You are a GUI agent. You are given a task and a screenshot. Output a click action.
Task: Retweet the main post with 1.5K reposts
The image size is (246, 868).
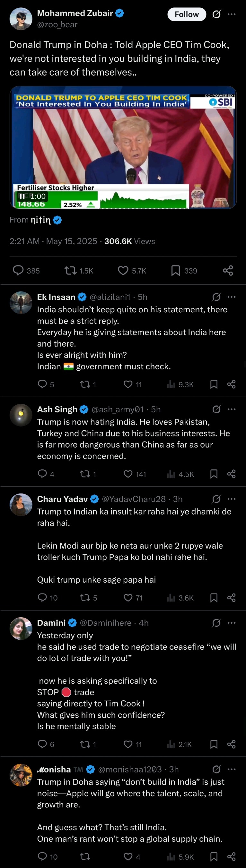(x=79, y=271)
